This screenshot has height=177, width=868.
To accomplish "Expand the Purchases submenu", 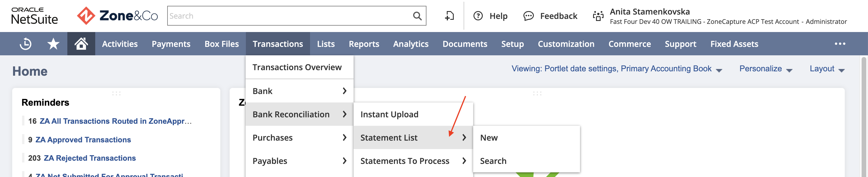I will 299,137.
